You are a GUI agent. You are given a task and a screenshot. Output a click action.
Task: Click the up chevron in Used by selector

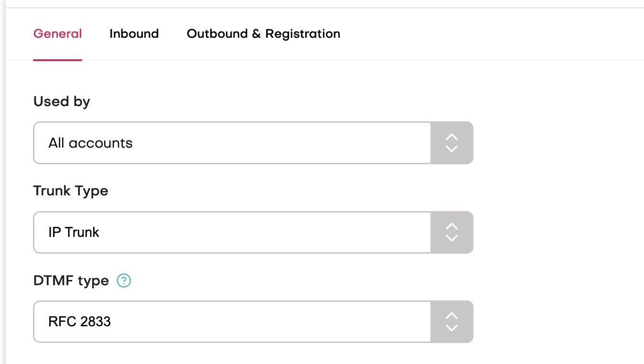tap(451, 137)
